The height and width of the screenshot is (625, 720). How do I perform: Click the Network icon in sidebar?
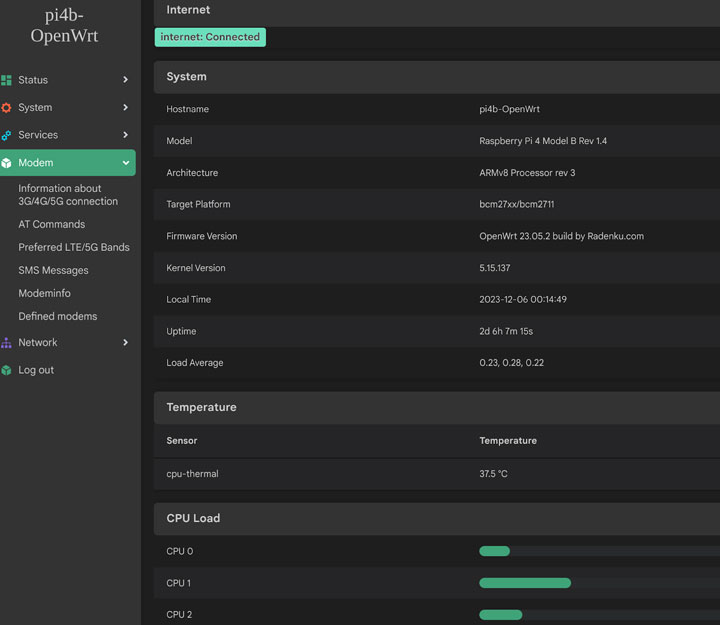point(7,343)
